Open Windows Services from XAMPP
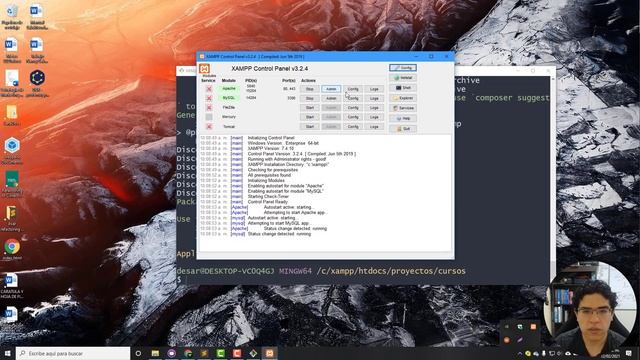This screenshot has height=360, width=640. coord(403,108)
